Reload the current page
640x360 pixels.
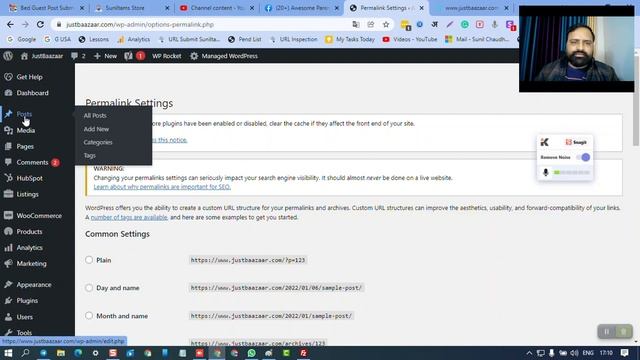coord(40,24)
